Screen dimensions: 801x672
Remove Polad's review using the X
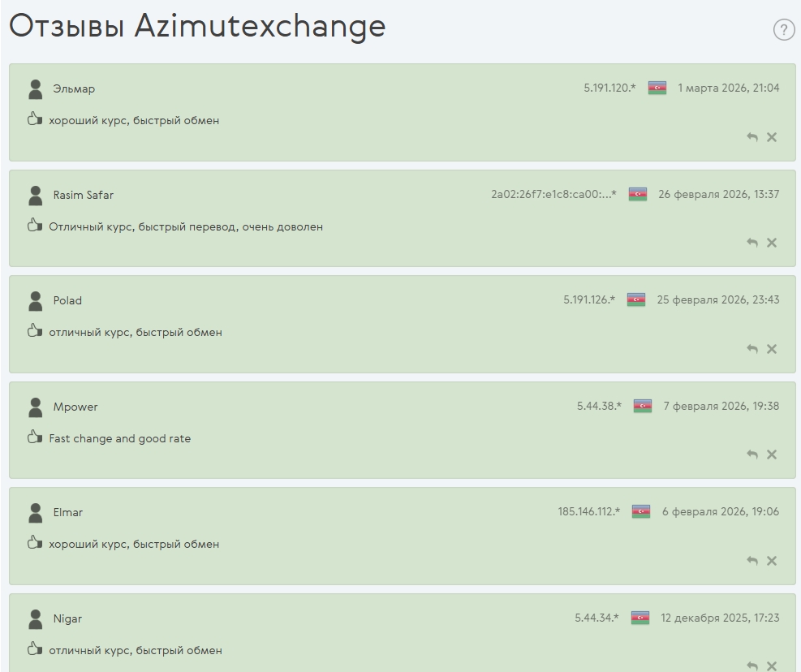(772, 349)
